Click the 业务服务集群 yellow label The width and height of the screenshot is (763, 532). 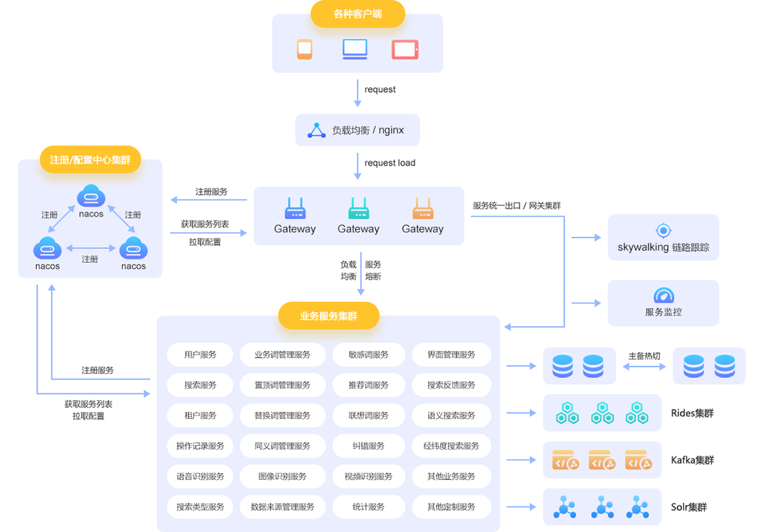[x=329, y=316]
